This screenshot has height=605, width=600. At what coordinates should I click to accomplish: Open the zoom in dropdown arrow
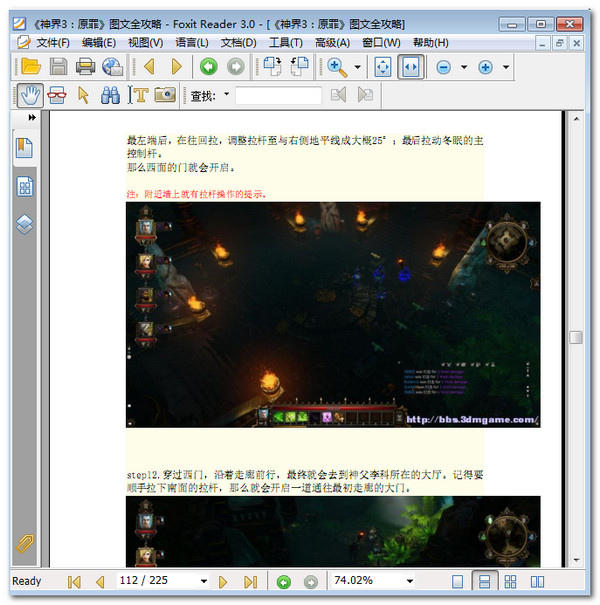click(506, 67)
